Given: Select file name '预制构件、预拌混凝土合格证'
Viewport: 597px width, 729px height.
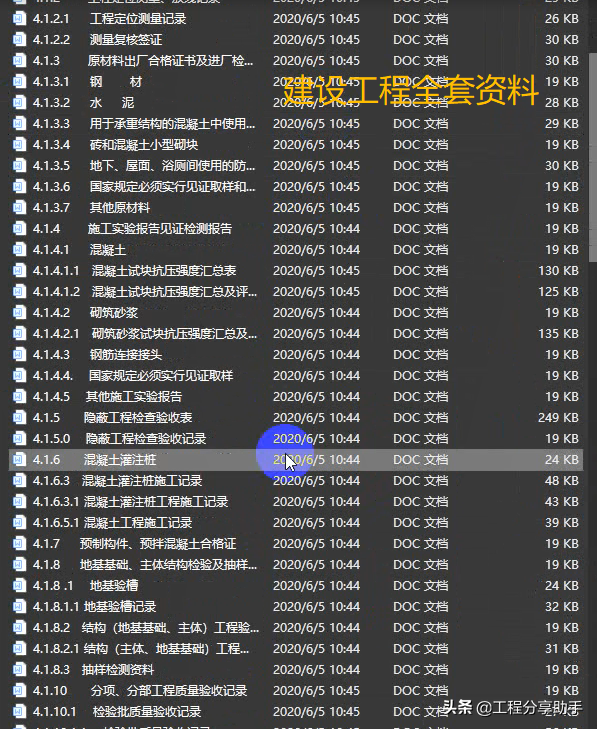Looking at the screenshot, I should tap(158, 543).
